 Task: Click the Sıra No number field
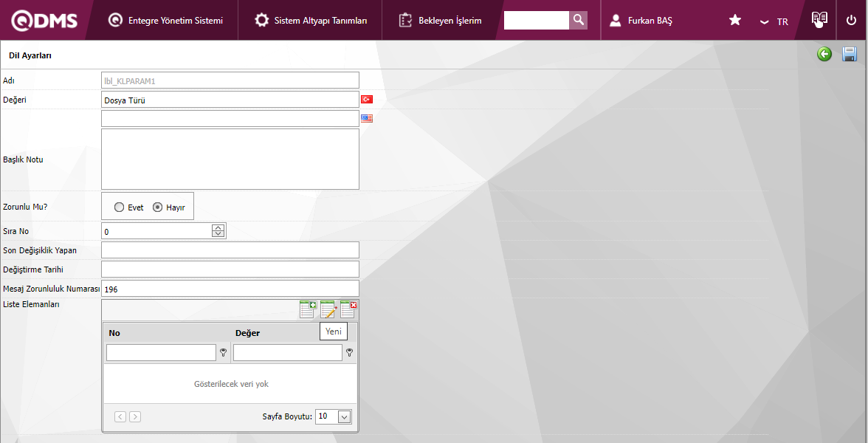[157, 231]
